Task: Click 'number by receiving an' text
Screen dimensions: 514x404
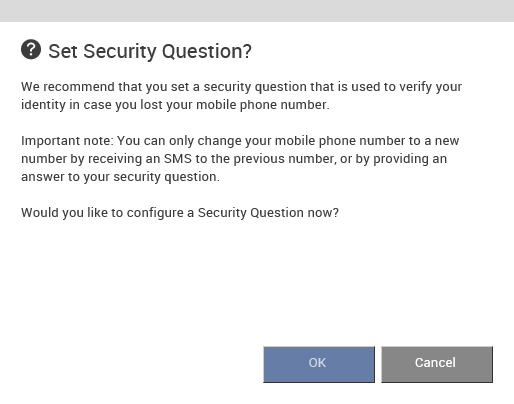Action: pyautogui.click(x=91, y=159)
